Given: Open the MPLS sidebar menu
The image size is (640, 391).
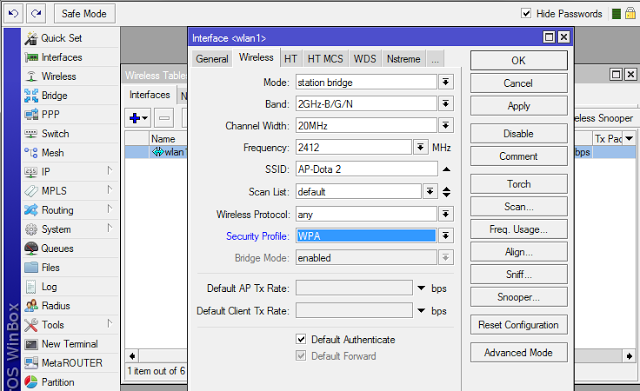Looking at the screenshot, I should [x=71, y=191].
